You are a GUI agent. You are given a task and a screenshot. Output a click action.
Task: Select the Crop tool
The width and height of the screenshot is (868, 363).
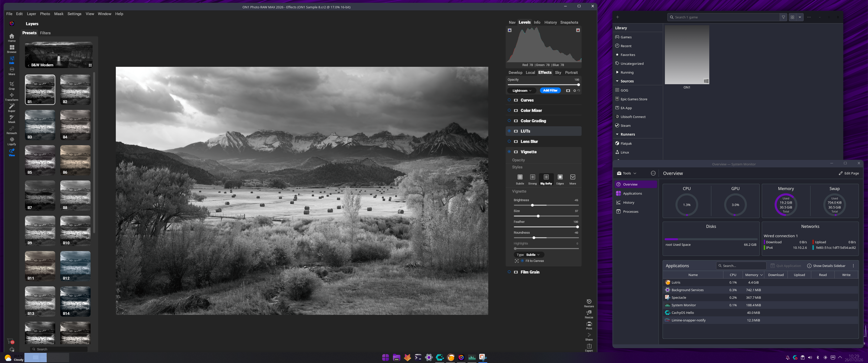click(x=12, y=85)
